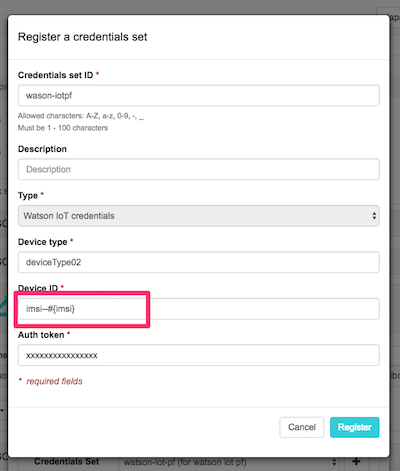
Task: Open the Type dropdown showing Watson IoT credentials
Action: [199, 216]
